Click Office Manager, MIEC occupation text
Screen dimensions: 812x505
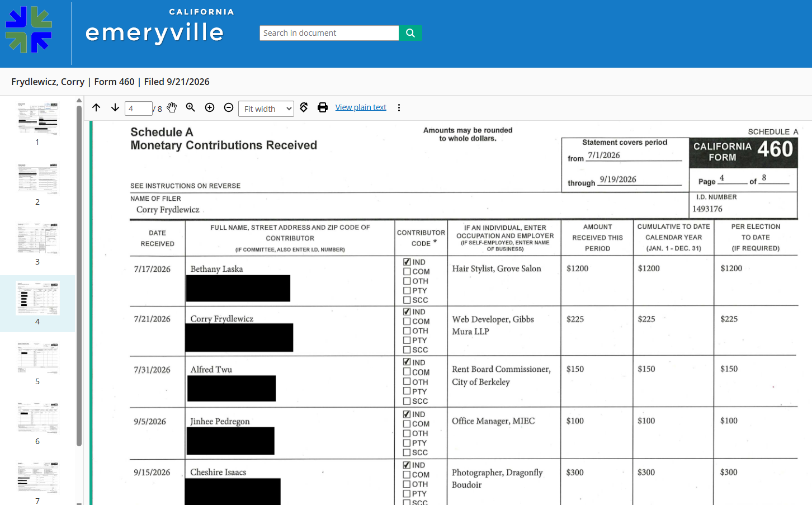point(493,421)
